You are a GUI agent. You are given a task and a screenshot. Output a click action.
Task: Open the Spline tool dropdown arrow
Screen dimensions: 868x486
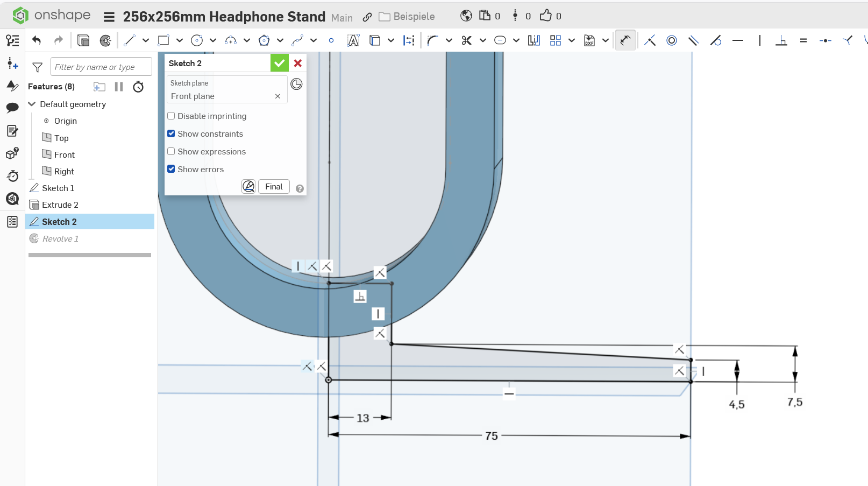pyautogui.click(x=314, y=40)
